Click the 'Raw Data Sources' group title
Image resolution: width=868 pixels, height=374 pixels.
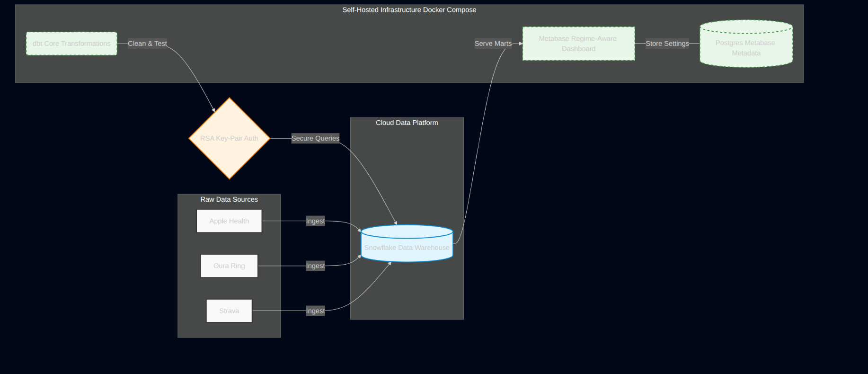click(x=229, y=199)
